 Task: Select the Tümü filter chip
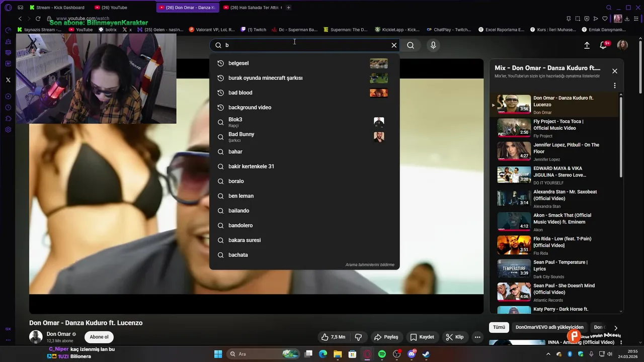tap(499, 327)
